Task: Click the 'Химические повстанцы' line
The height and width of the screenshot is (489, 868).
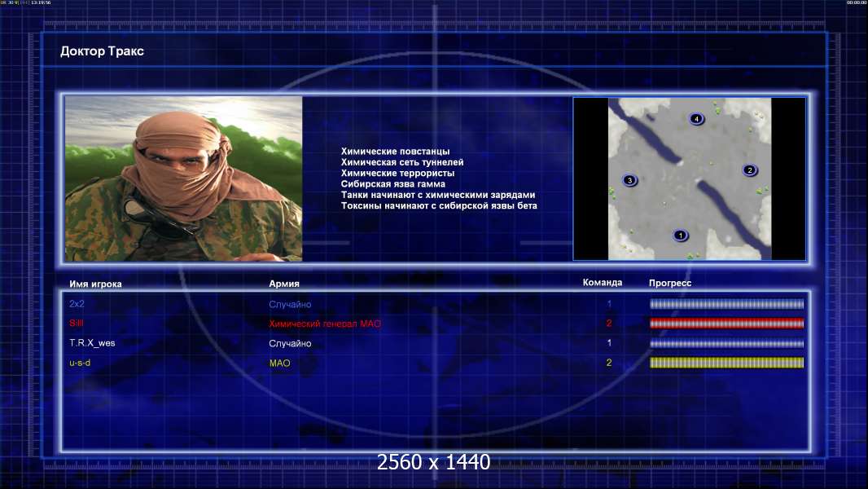Action: pos(395,152)
